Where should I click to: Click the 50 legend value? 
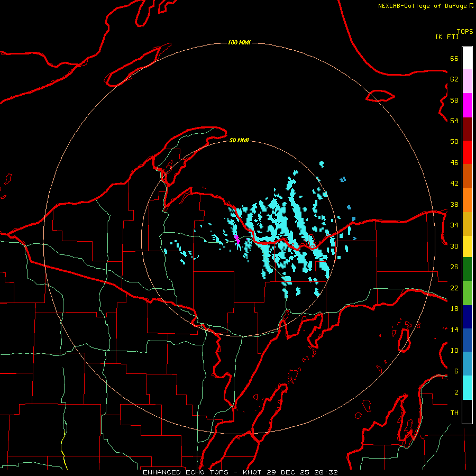pyautogui.click(x=454, y=141)
